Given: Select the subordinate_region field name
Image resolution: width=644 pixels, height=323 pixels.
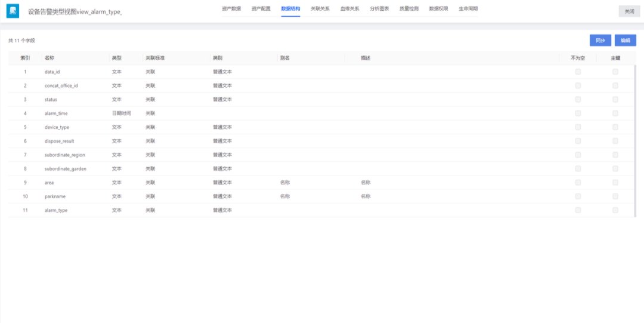Looking at the screenshot, I should pyautogui.click(x=65, y=155).
